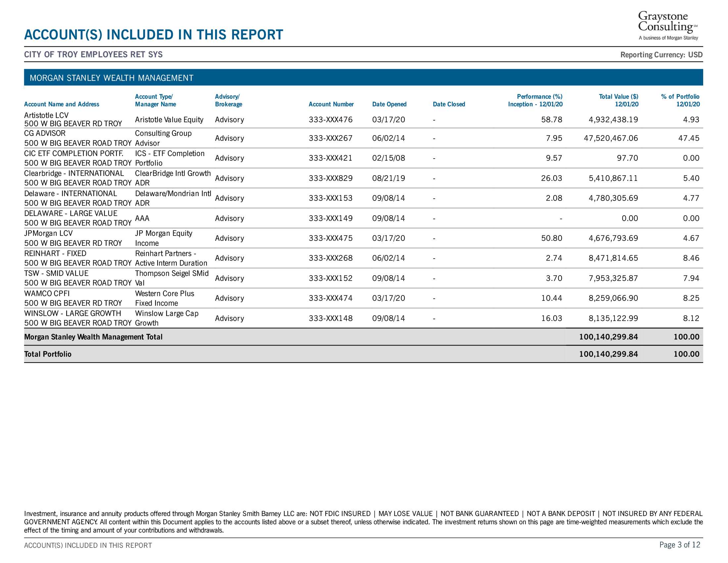Click 'Reinhart Partners - Active Interm Duration' manager
This screenshot has height=563, width=728.
[171, 258]
